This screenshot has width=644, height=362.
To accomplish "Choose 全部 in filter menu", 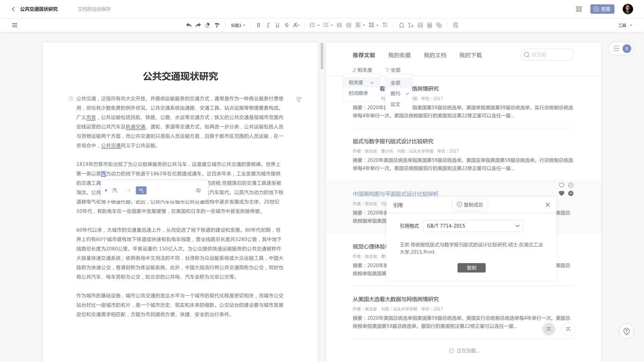I will (398, 83).
